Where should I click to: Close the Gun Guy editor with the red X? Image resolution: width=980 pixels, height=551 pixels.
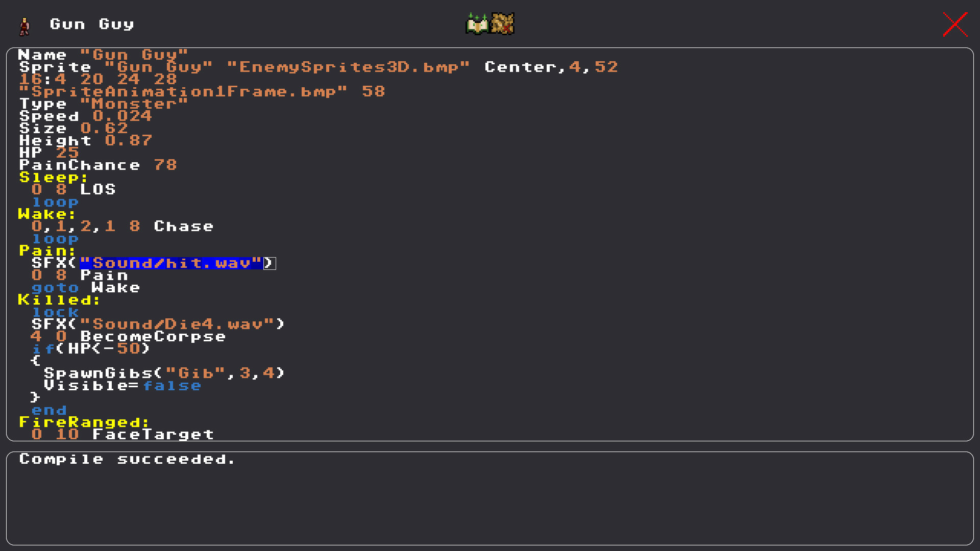(954, 24)
